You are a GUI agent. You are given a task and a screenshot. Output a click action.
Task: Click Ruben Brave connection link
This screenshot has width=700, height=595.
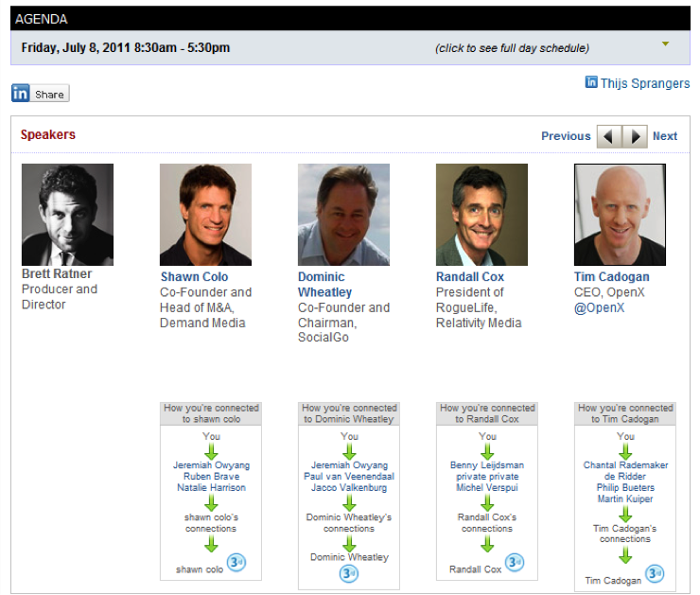point(211,476)
